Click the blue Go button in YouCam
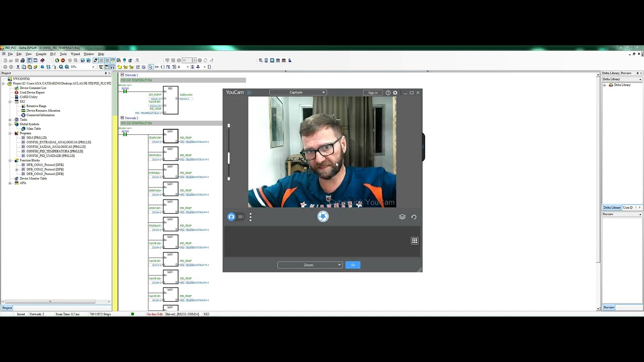 (353, 265)
